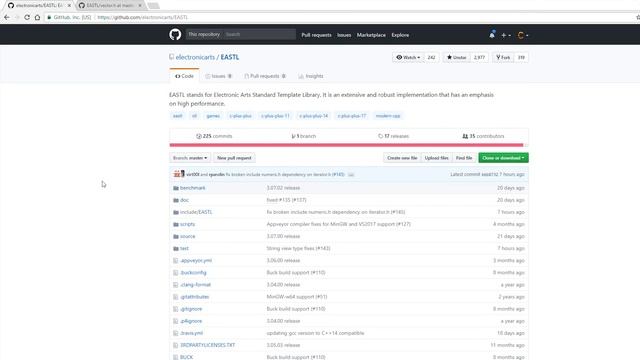Click the Watch dropdown button
The image size is (640, 360).
pyautogui.click(x=408, y=58)
